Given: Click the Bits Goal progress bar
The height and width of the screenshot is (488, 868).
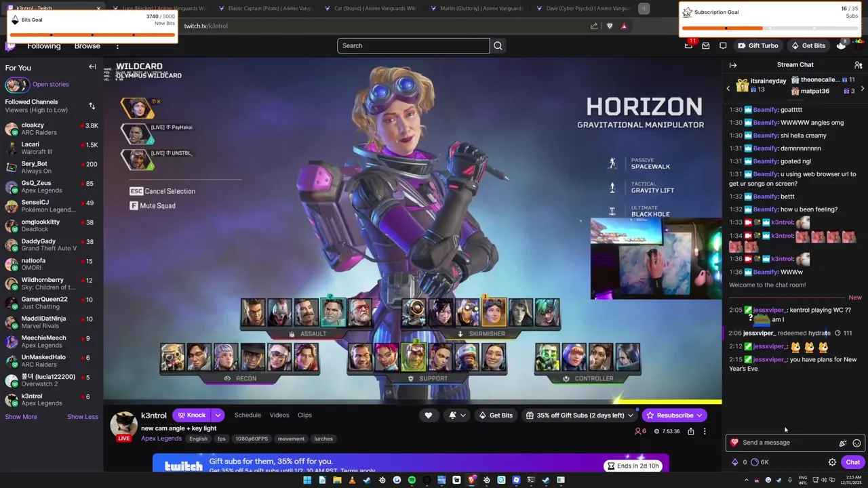Looking at the screenshot, I should click(x=92, y=35).
